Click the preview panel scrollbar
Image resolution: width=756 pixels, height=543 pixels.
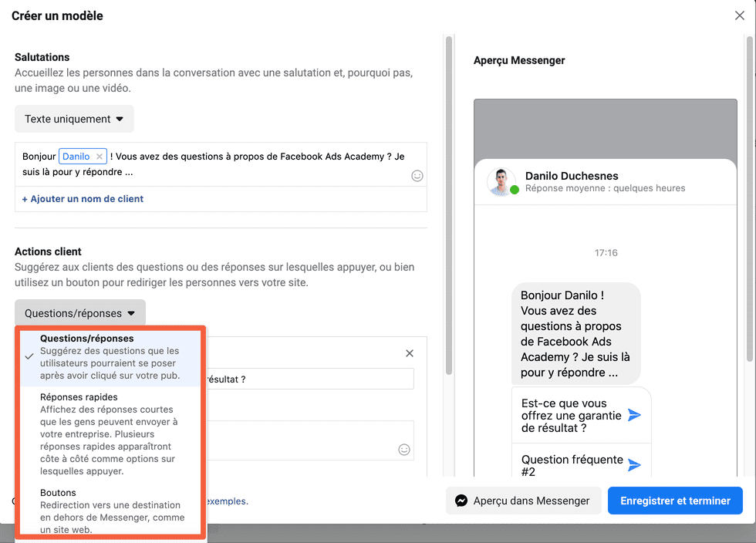pyautogui.click(x=750, y=199)
